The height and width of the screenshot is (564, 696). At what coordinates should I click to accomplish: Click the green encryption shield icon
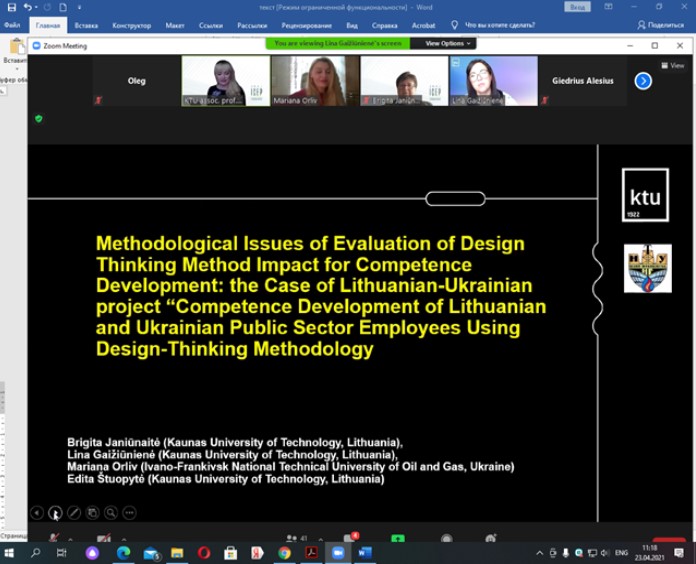point(39,118)
